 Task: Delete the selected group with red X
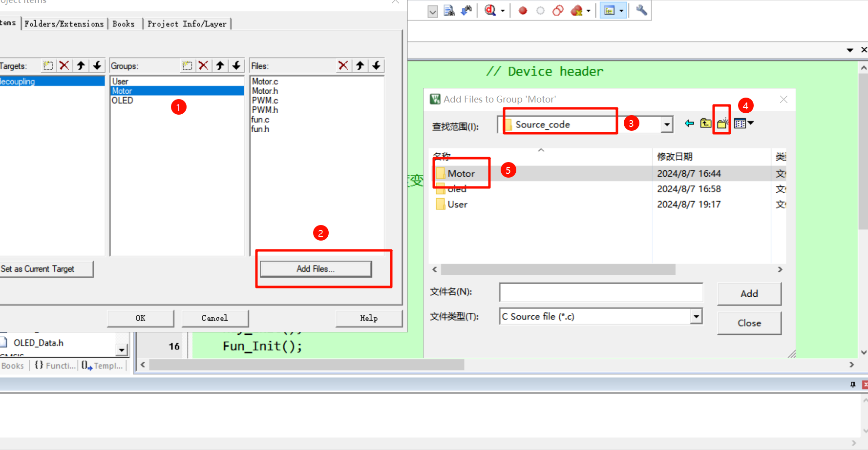[x=204, y=65]
